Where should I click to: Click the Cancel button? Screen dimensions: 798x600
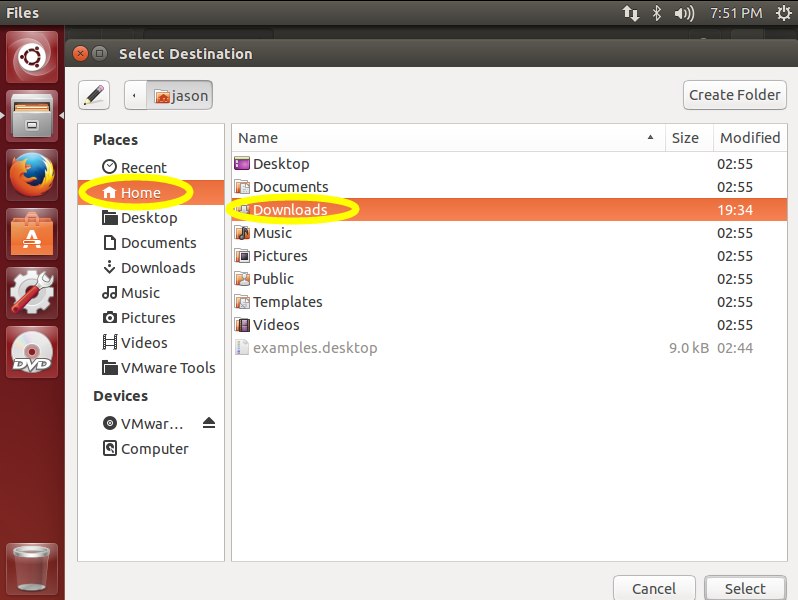coord(654,588)
